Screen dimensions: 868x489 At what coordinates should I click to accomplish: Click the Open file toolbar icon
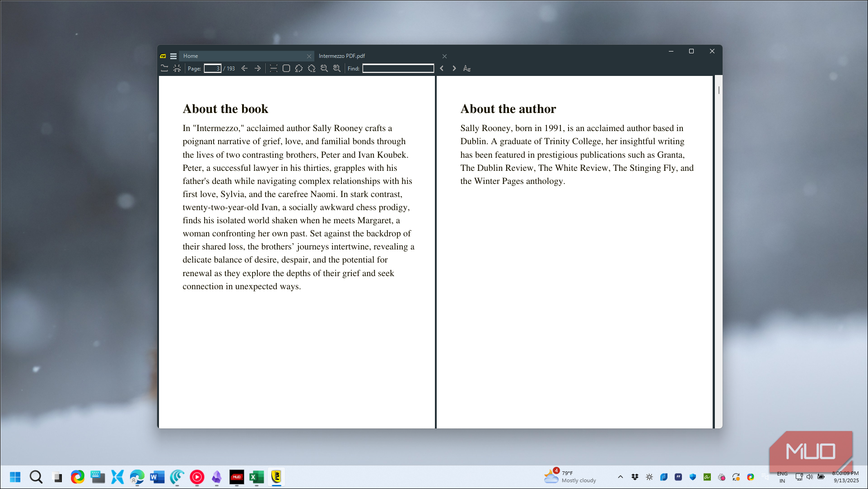coord(164,68)
